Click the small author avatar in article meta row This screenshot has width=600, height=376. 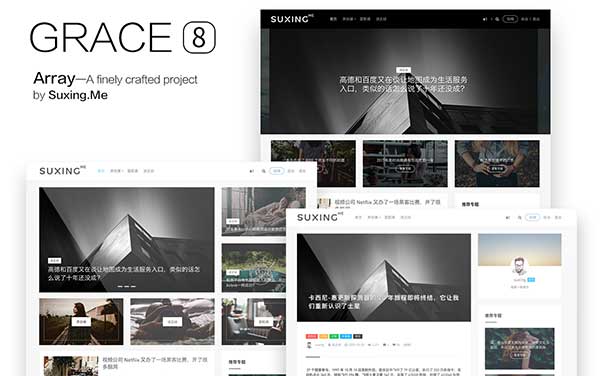tap(309, 345)
